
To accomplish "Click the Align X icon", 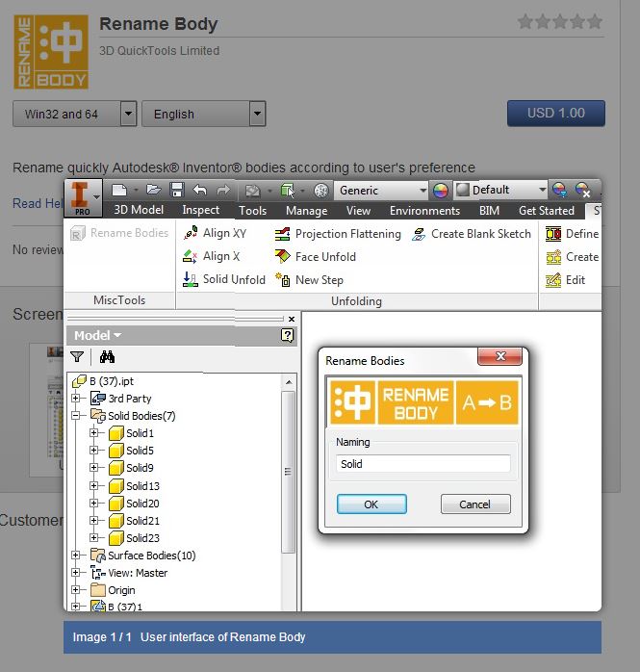I will click(190, 256).
